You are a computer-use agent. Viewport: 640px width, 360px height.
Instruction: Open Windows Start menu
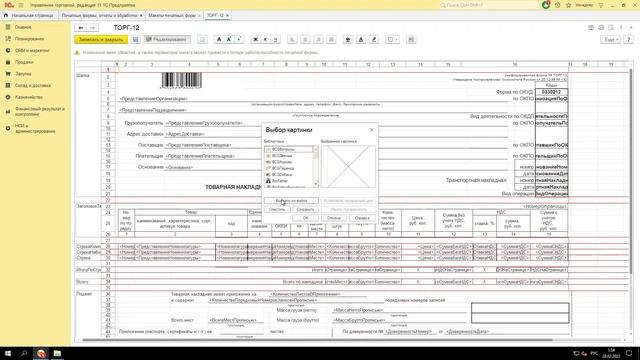click(x=7, y=353)
